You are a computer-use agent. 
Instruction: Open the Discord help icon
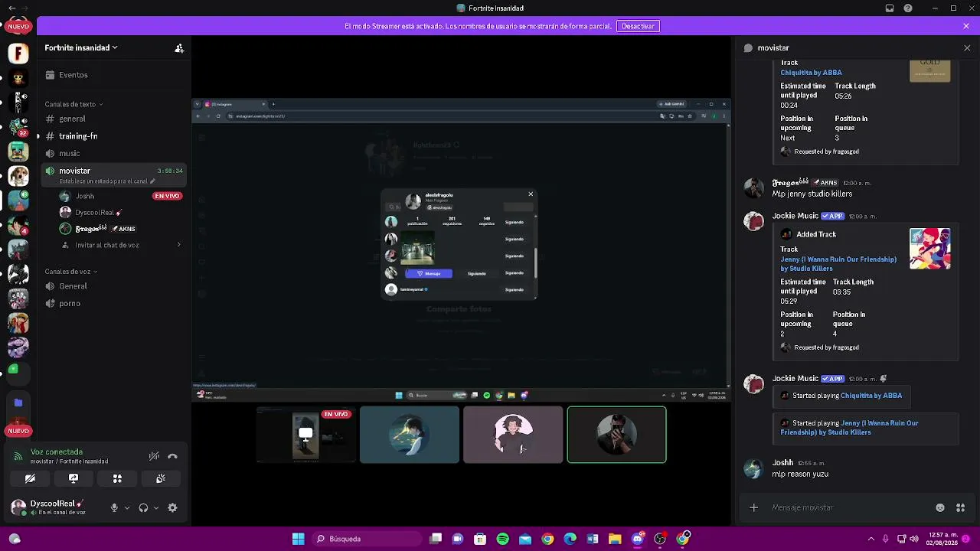(x=908, y=8)
